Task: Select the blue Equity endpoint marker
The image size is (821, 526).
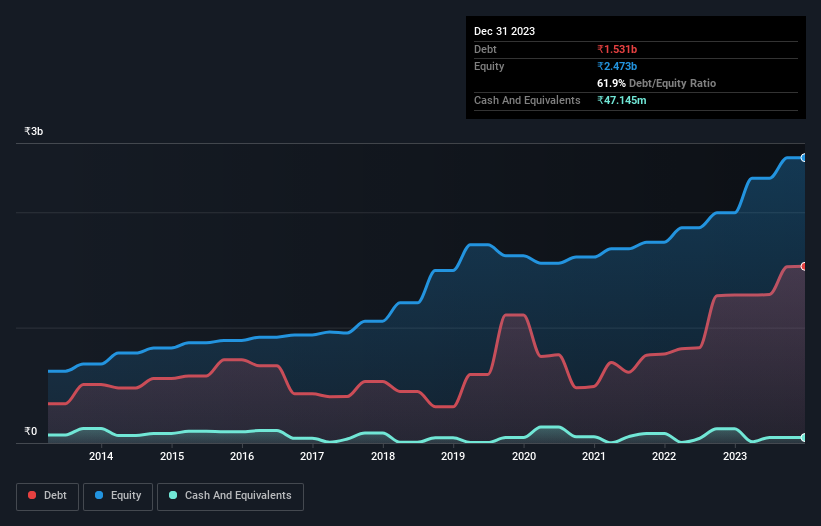Action: [x=804, y=158]
